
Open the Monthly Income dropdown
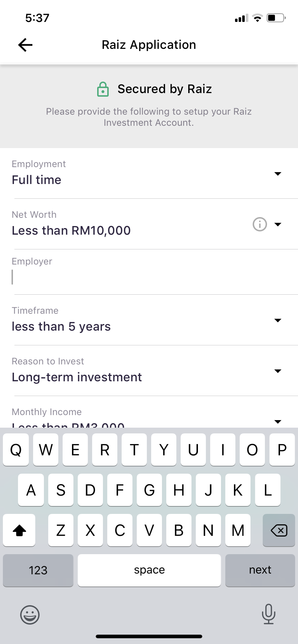[277, 422]
